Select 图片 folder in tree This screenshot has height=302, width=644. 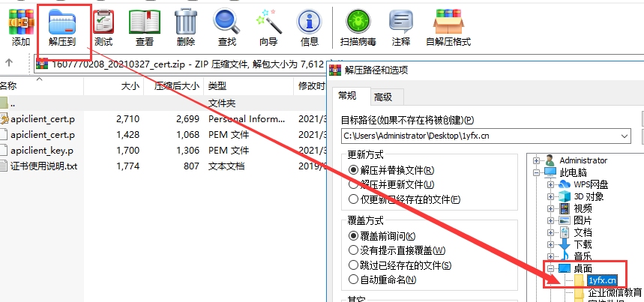(x=583, y=220)
